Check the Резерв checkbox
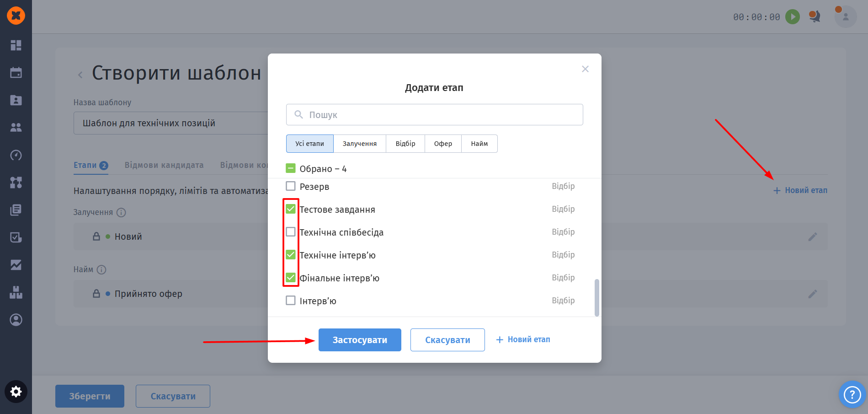This screenshot has height=414, width=868. 291,186
